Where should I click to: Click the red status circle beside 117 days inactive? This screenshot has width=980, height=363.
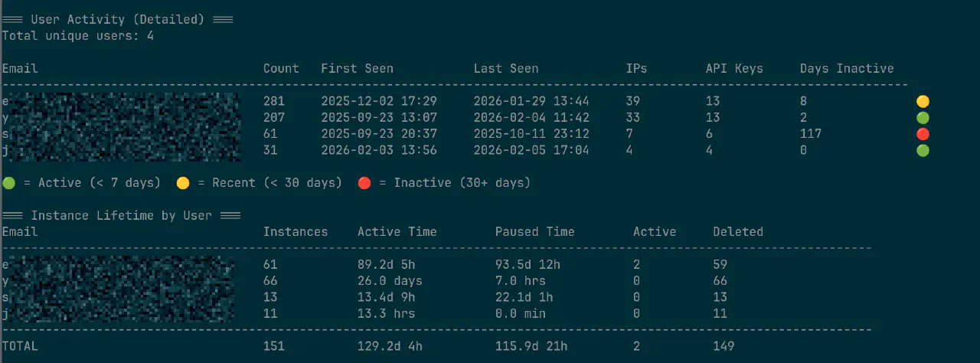(923, 134)
